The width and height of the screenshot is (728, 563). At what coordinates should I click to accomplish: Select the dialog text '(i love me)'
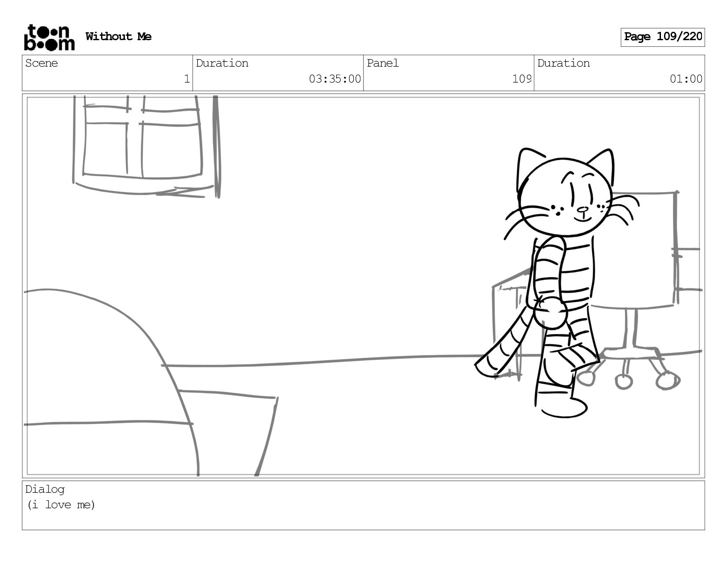tap(61, 505)
